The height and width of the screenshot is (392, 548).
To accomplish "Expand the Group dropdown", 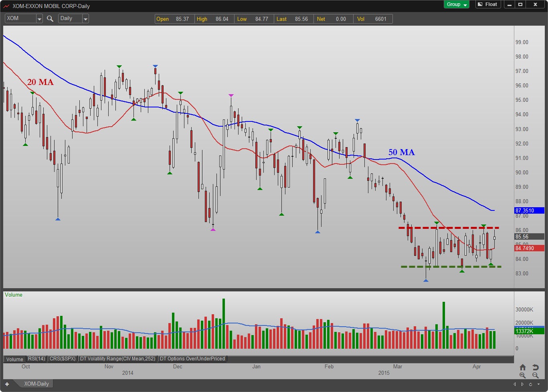I will click(x=456, y=4).
